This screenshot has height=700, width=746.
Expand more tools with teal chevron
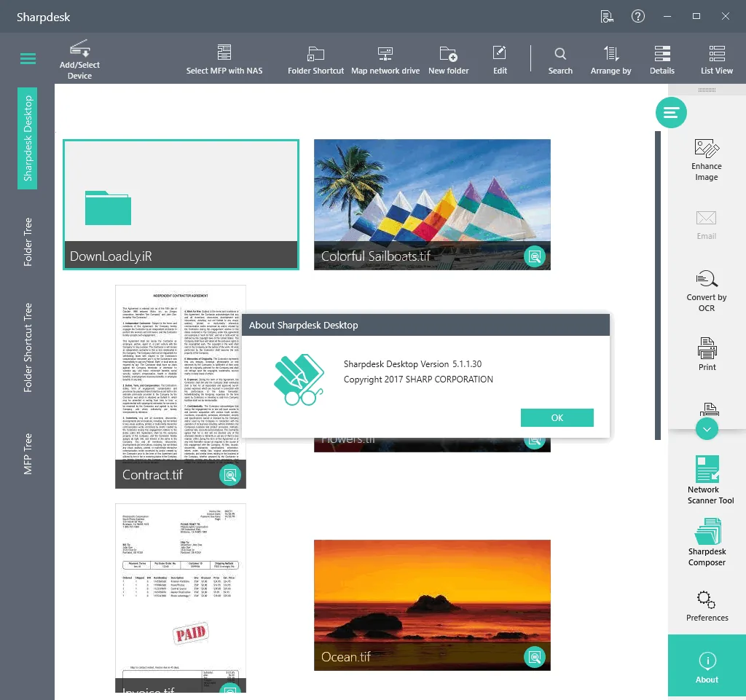tap(707, 429)
